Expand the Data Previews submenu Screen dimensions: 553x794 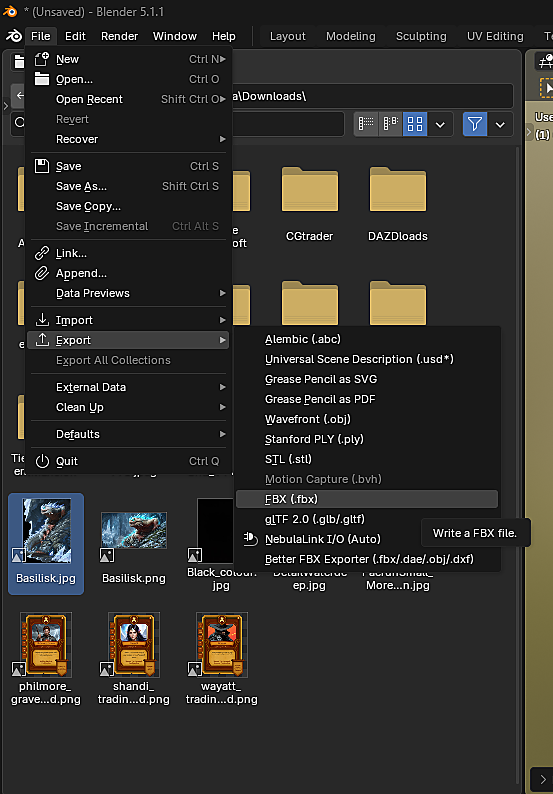coord(129,293)
